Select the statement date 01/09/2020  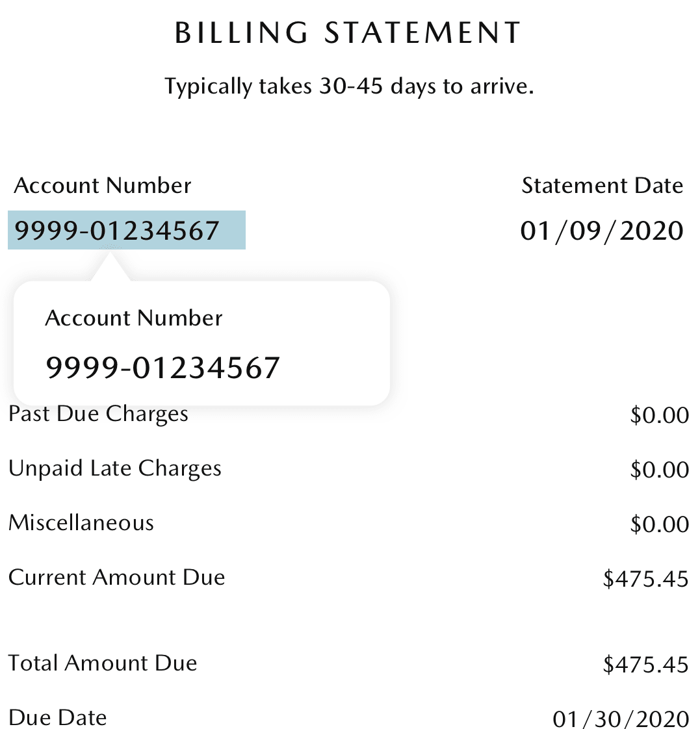[602, 231]
